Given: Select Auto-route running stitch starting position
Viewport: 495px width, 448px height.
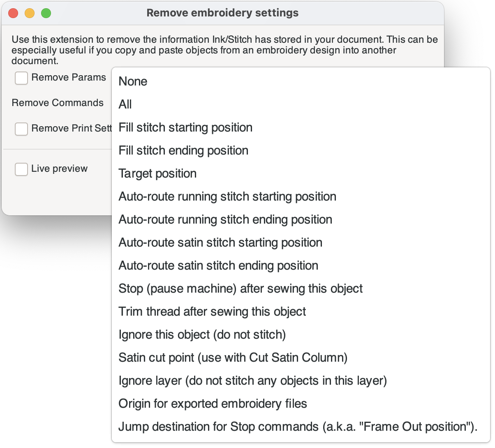Looking at the screenshot, I should pyautogui.click(x=301, y=196).
